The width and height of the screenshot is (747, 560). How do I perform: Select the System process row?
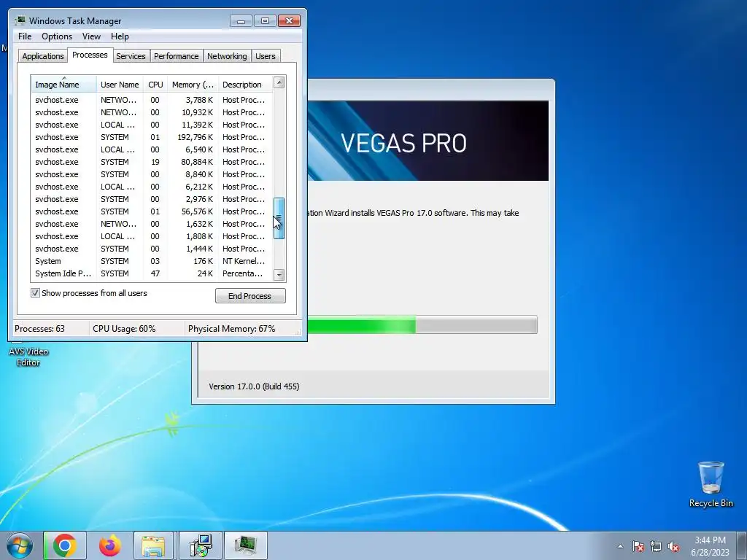[x=152, y=261]
